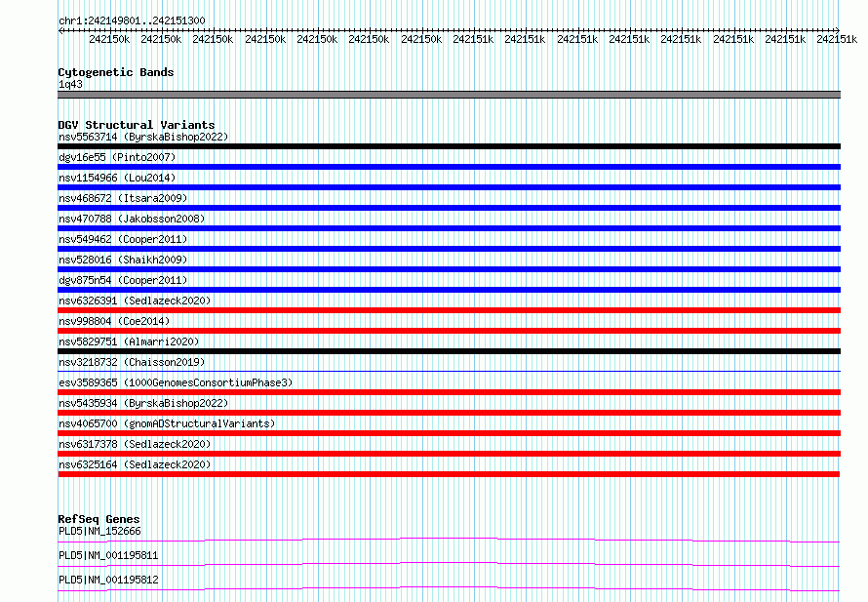Open transcript PLD5|NM_001195812 label
868x602 pixels.
(108, 580)
